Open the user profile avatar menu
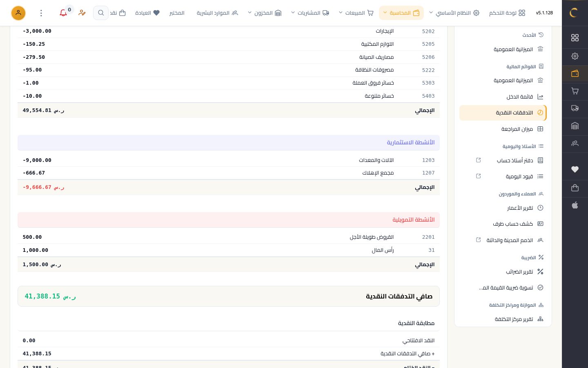 click(18, 13)
